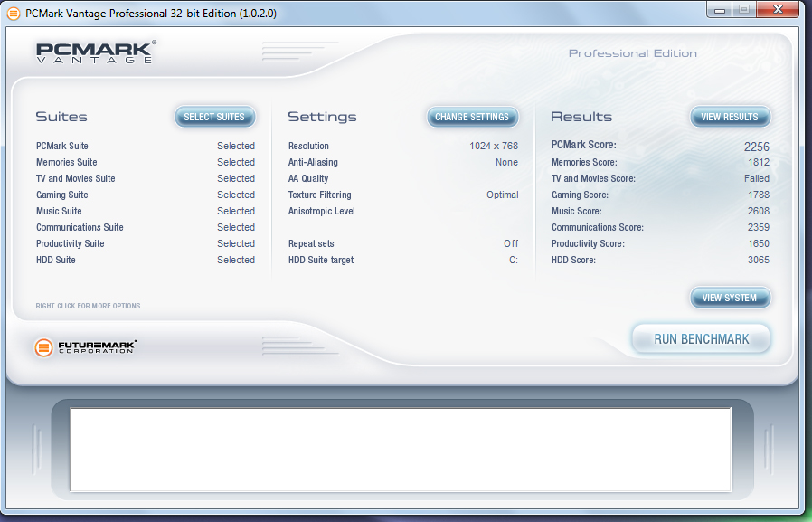Click the AA Quality setting label
The height and width of the screenshot is (522, 812).
[308, 178]
